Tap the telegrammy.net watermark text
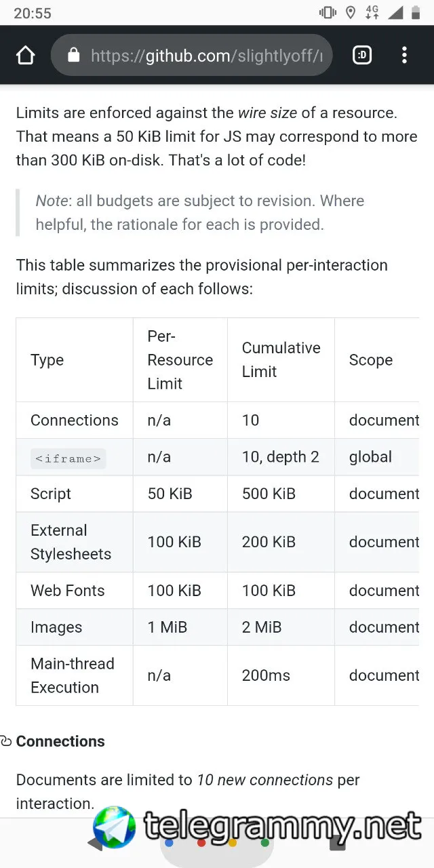 283,827
